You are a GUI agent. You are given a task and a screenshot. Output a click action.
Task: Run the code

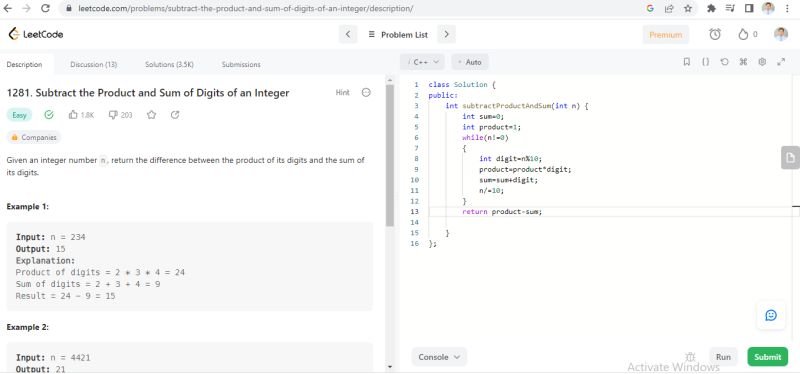pos(723,357)
